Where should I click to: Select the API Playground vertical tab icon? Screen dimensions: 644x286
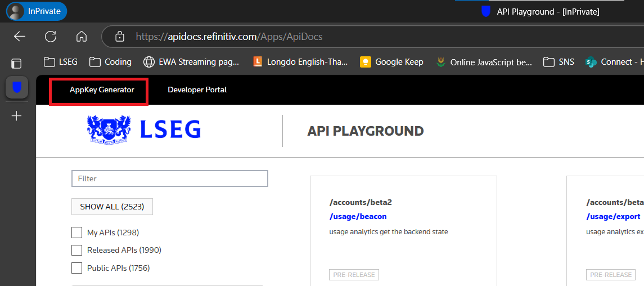pyautogui.click(x=16, y=87)
